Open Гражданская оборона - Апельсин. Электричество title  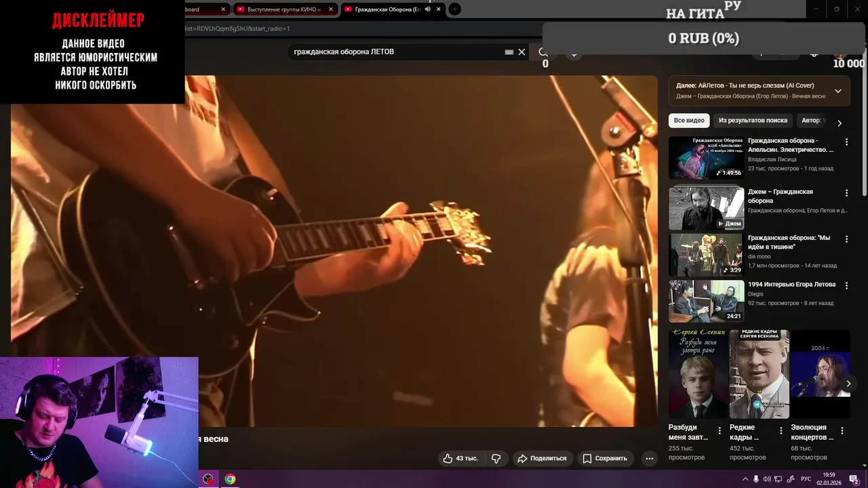point(791,145)
